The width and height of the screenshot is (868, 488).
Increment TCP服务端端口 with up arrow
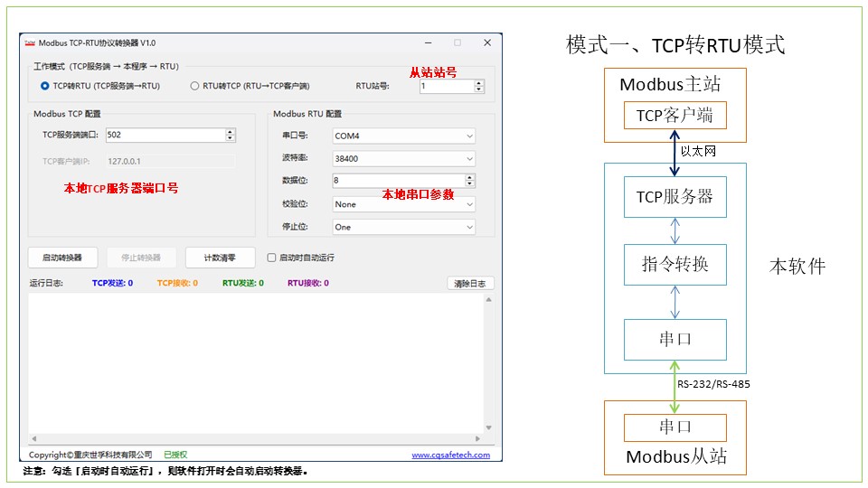point(231,132)
